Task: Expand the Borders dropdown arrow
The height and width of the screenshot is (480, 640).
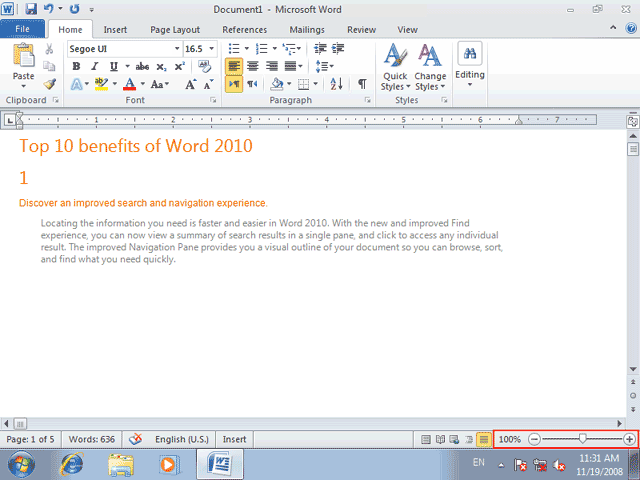Action: [316, 84]
